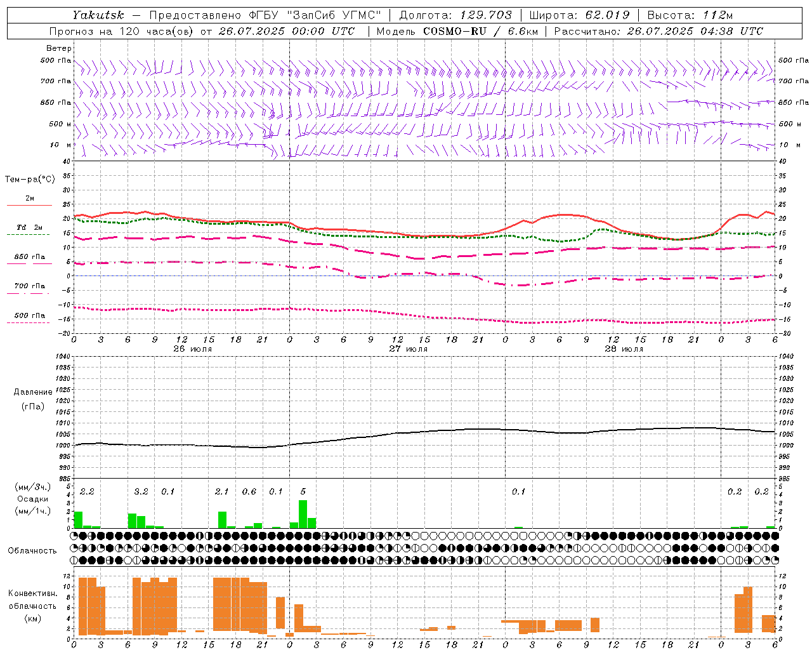The image size is (812, 650).
Task: Click the 700 гПа temperature legend entry
Action: pyautogui.click(x=29, y=286)
